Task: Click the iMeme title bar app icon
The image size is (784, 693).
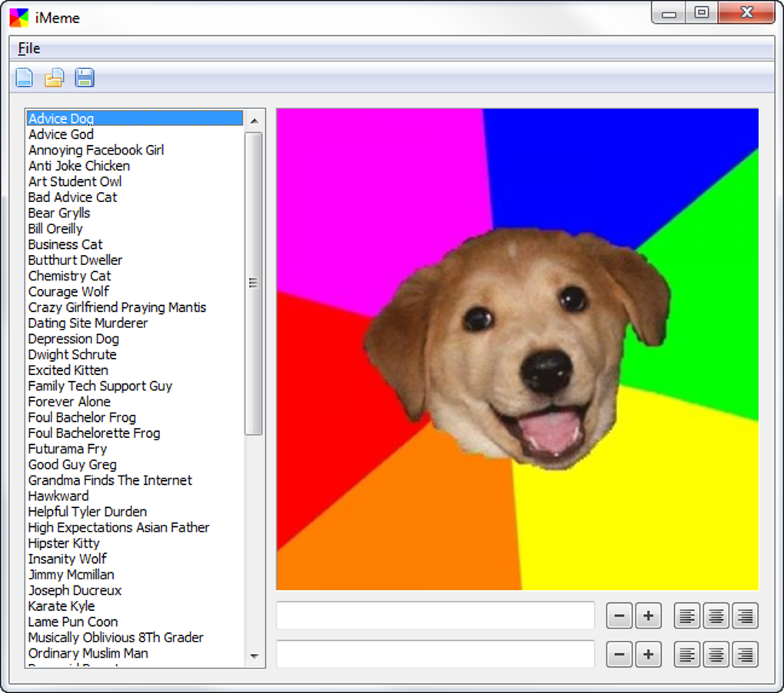Action: 19,18
